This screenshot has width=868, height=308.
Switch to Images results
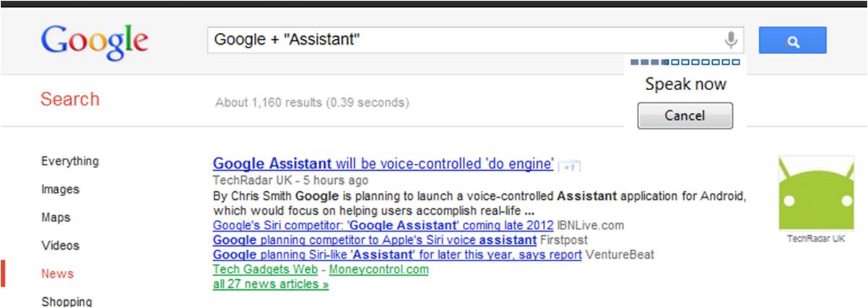[61, 190]
